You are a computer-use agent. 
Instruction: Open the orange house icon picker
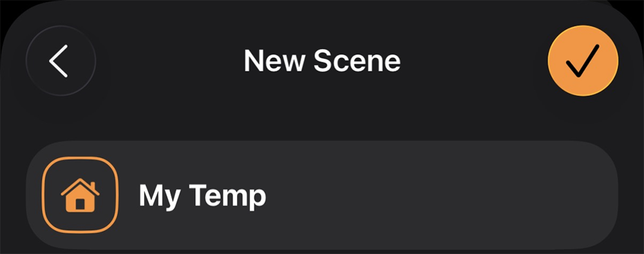tap(80, 195)
